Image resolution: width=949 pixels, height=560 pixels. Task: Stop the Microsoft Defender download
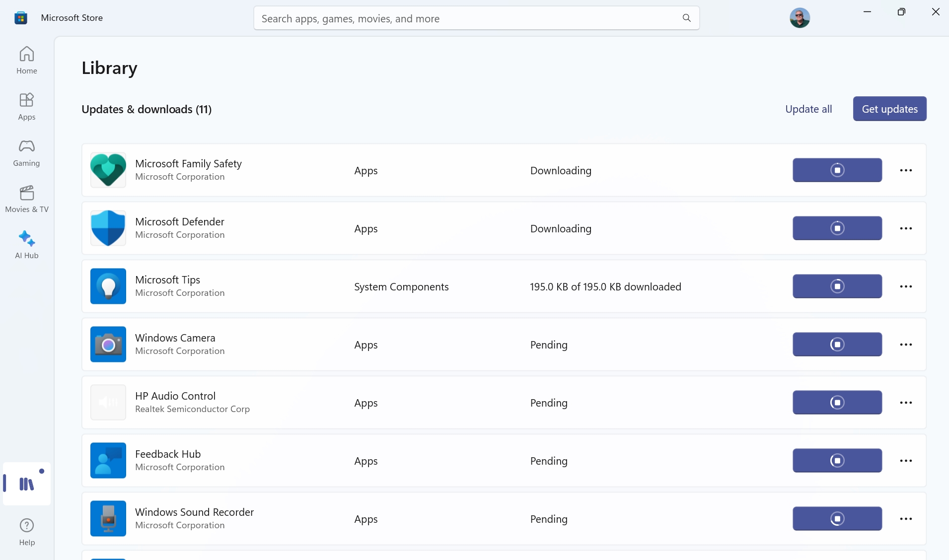point(837,228)
